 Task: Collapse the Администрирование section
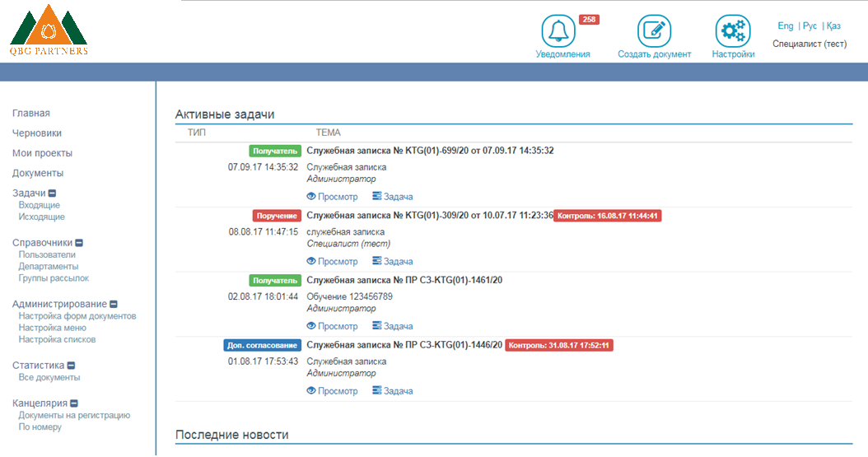(114, 304)
